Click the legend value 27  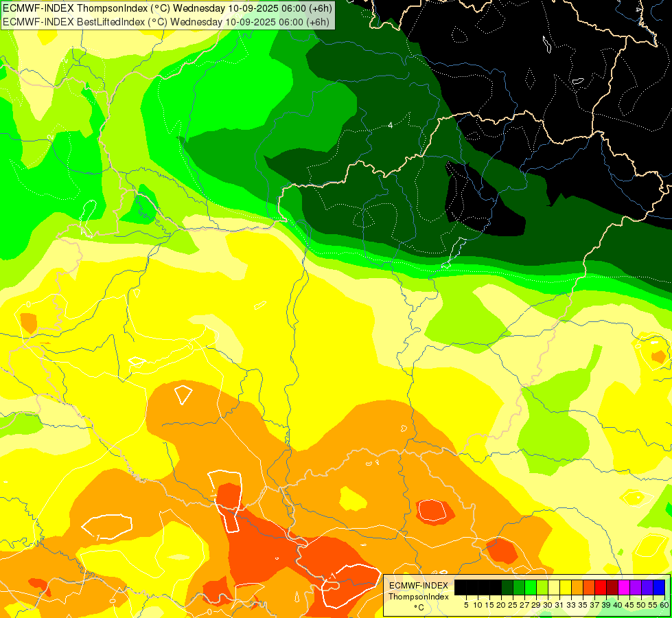coord(524,605)
